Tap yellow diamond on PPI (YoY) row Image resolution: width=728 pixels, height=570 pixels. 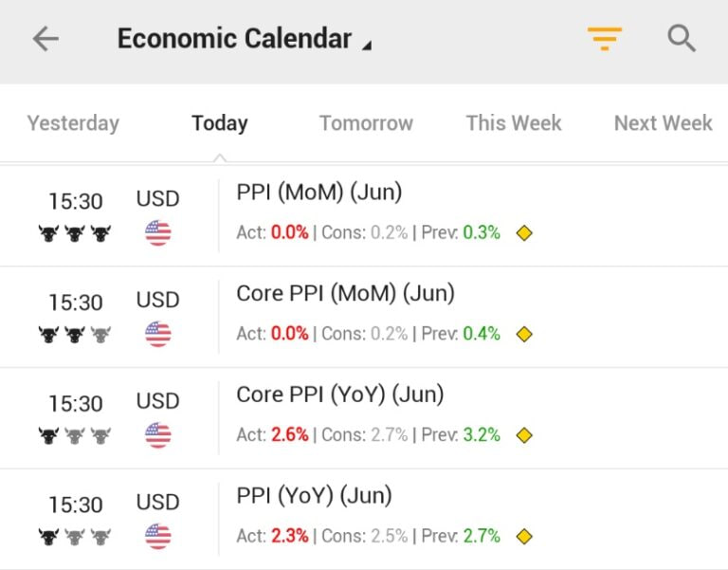(x=524, y=537)
